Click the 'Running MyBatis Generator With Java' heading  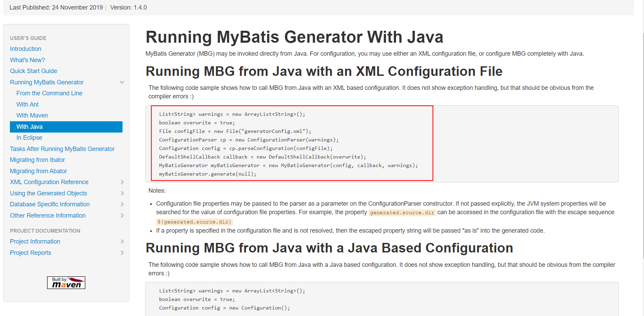295,37
